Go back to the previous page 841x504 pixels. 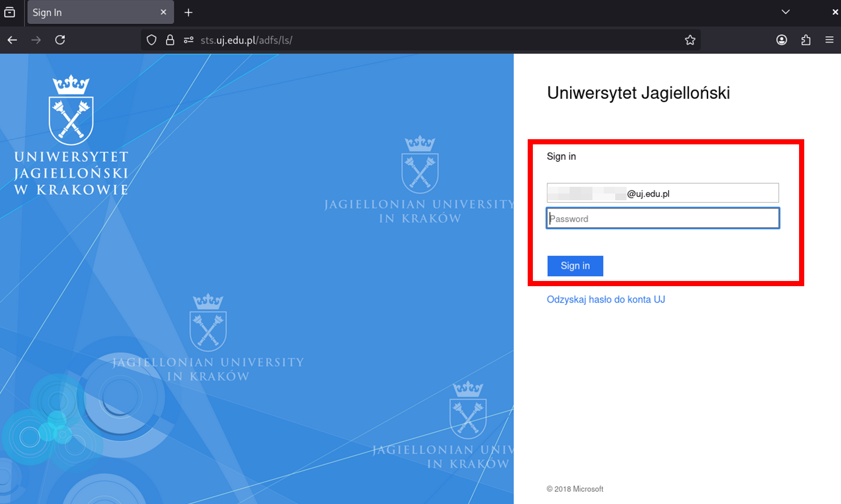(x=12, y=40)
